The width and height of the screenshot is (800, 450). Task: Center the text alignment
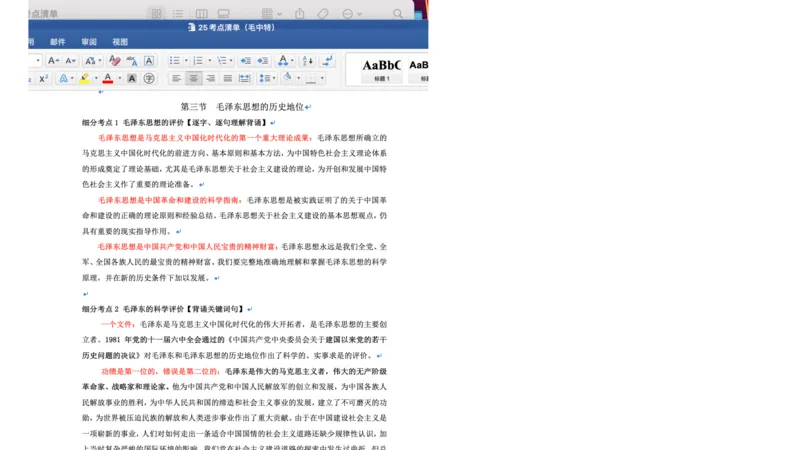click(x=193, y=78)
